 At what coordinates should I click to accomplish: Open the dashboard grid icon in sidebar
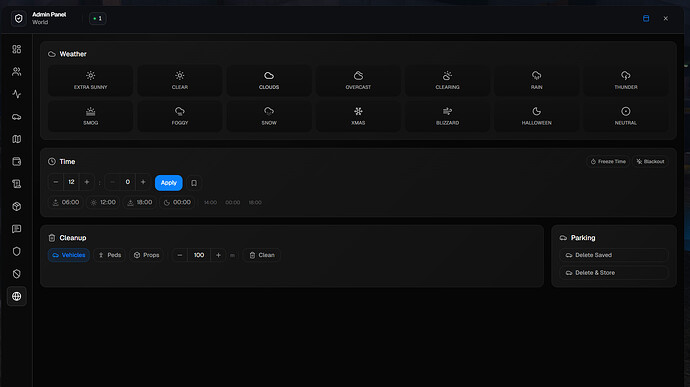pyautogui.click(x=17, y=49)
